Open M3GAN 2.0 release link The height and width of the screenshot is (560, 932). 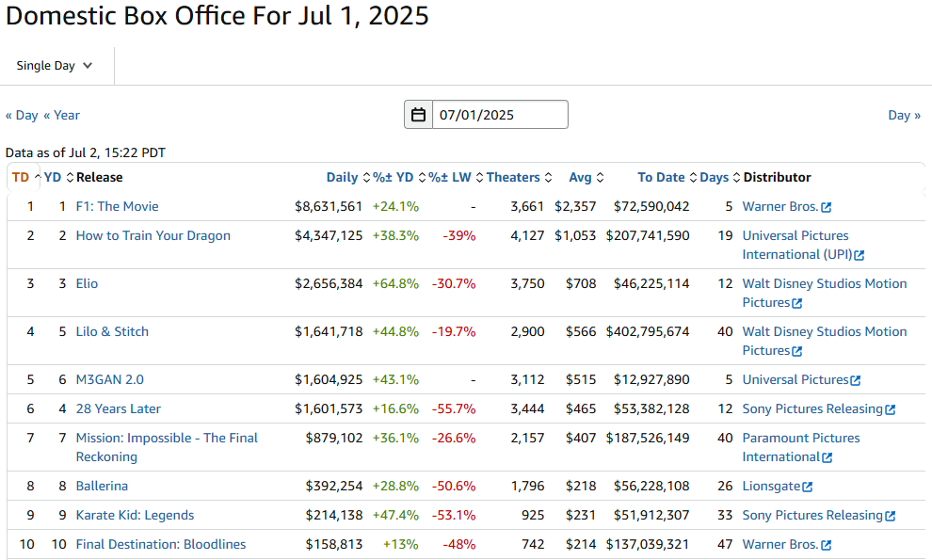(109, 379)
